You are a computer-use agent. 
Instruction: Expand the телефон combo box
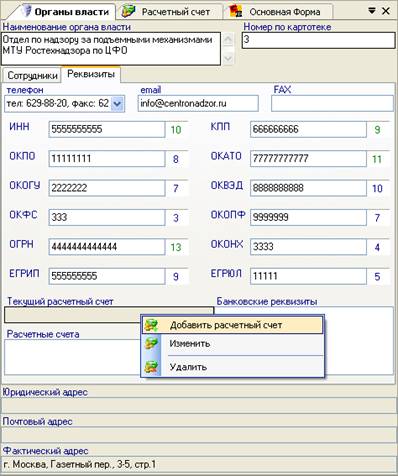pos(117,104)
